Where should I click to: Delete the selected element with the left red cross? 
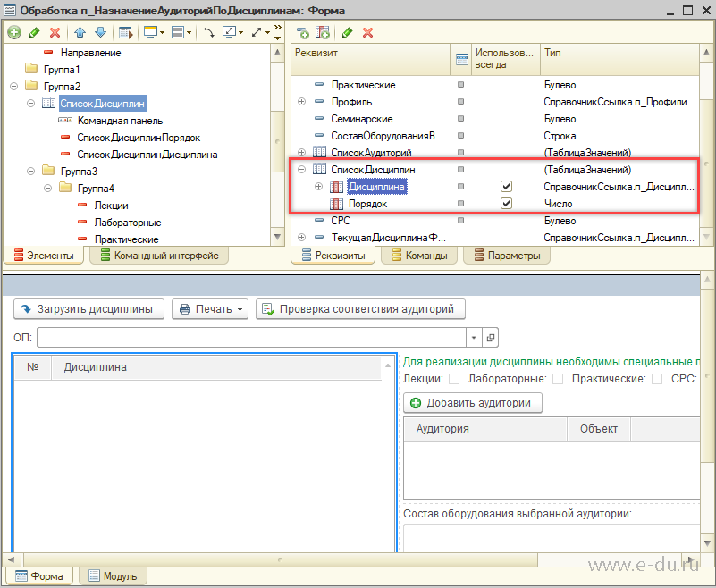click(x=55, y=32)
